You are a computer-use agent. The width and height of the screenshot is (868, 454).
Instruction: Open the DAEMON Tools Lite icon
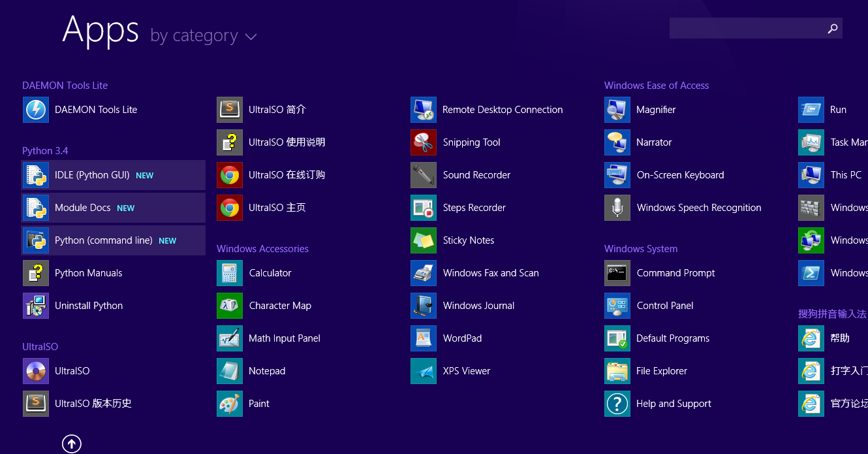[x=36, y=110]
